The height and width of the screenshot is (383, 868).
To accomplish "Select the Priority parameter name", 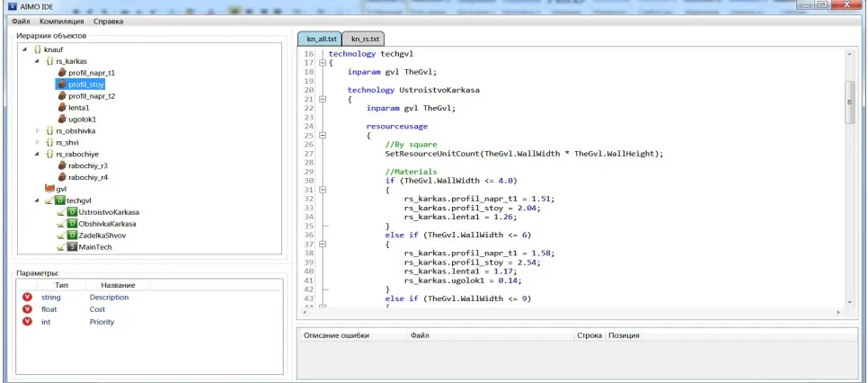I will point(102,322).
